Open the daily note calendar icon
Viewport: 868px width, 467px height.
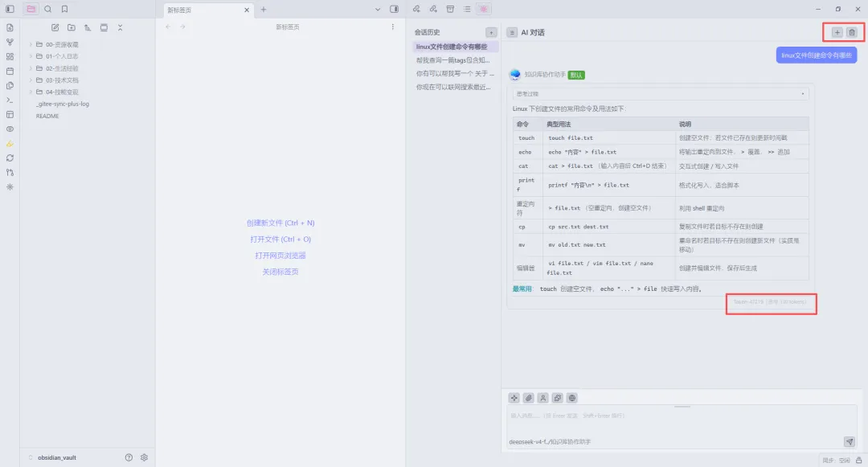[10, 71]
